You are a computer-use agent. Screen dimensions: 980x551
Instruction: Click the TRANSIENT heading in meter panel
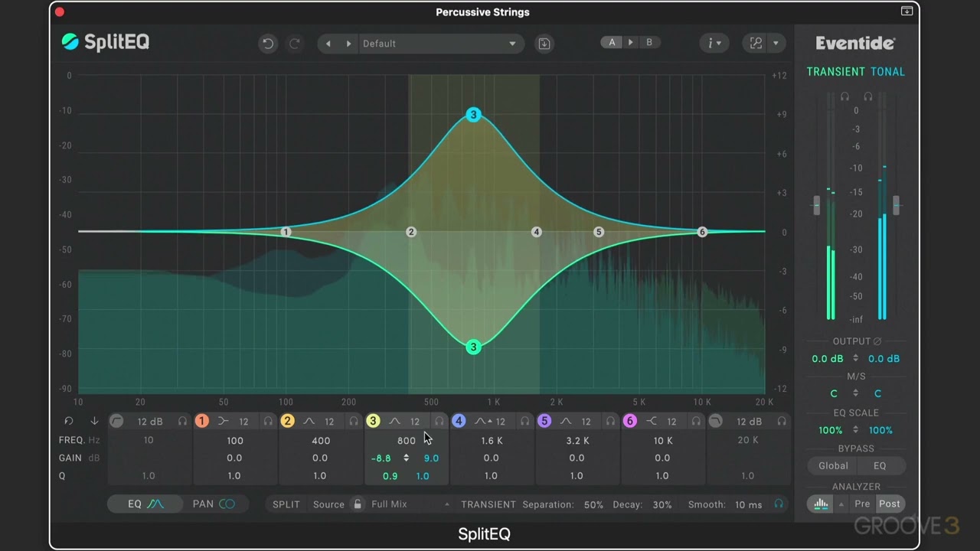[835, 72]
